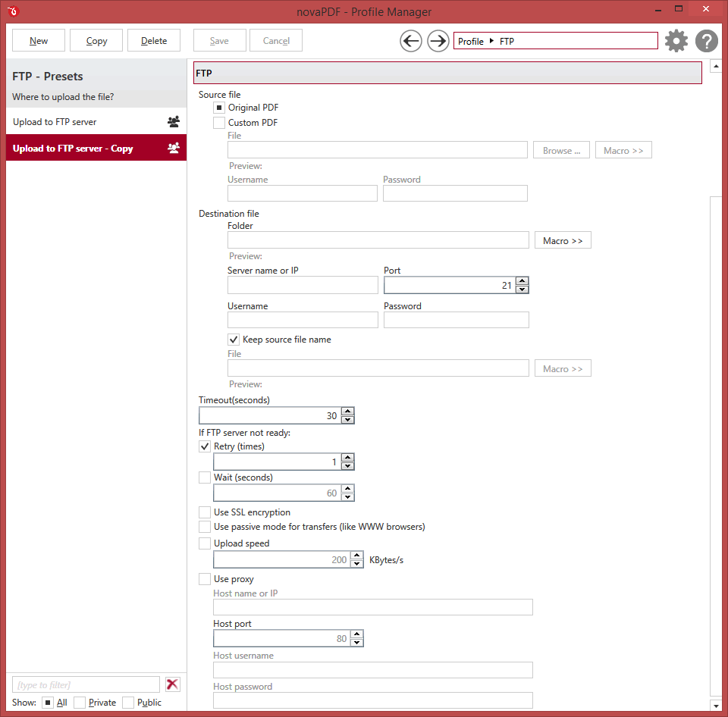728x717 pixels.
Task: Uncheck Keep source file name
Action: pos(234,340)
